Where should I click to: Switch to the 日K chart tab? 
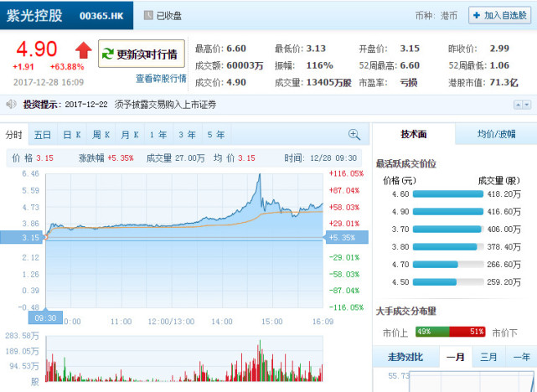72,135
